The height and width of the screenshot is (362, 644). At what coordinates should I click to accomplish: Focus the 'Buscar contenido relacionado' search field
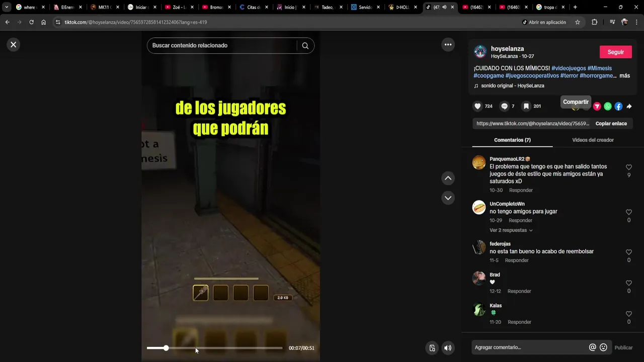pyautogui.click(x=222, y=46)
